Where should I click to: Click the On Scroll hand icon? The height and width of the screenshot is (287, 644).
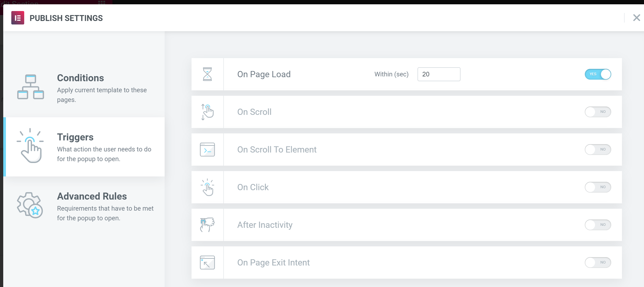click(x=207, y=112)
